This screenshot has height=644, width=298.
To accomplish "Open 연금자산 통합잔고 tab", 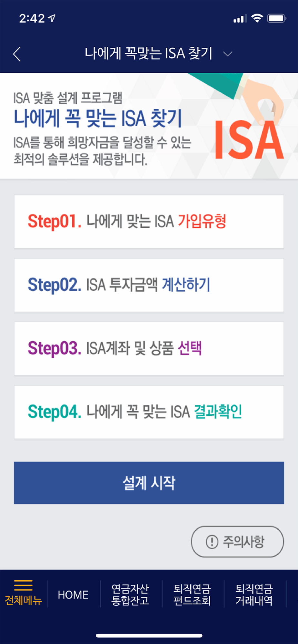I will (x=130, y=595).
